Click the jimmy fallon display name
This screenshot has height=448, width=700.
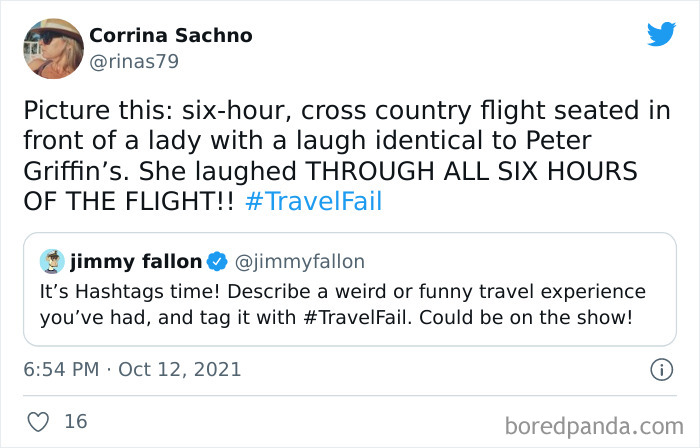click(135, 262)
